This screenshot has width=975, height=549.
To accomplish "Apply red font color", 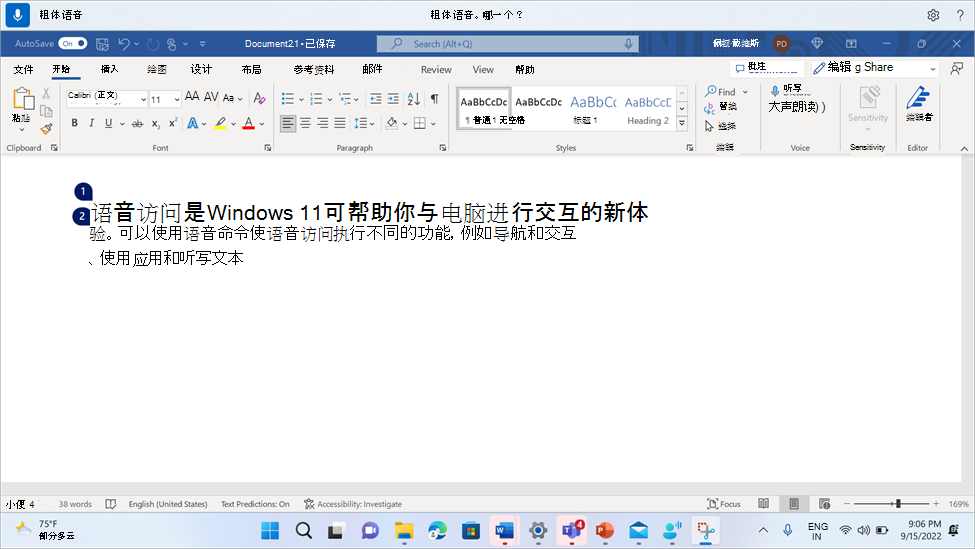I will pyautogui.click(x=249, y=123).
